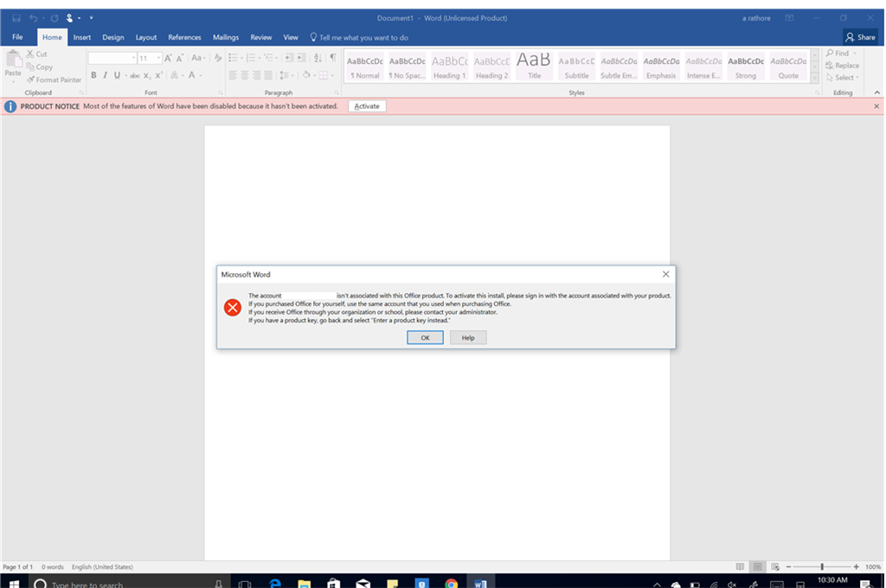Open the Select dropdown in Editing
The height and width of the screenshot is (588, 886).
(842, 78)
